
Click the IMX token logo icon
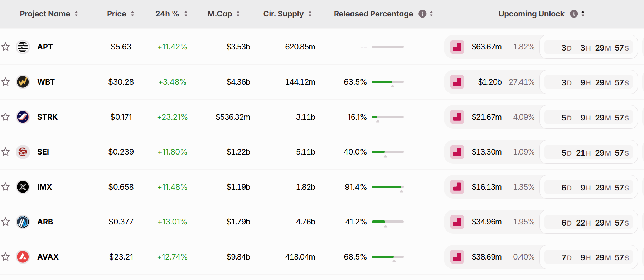coord(23,187)
